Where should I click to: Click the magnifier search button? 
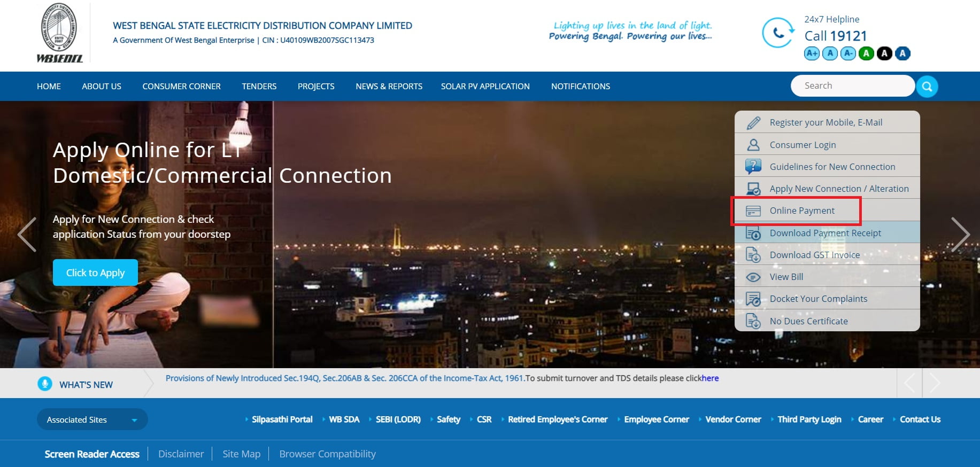pos(927,87)
